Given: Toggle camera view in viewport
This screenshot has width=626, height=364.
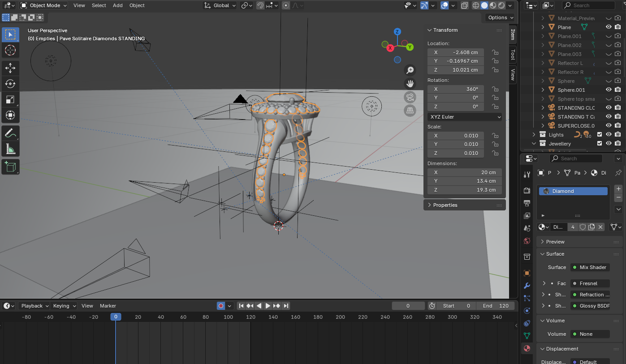Looking at the screenshot, I should tap(410, 97).
